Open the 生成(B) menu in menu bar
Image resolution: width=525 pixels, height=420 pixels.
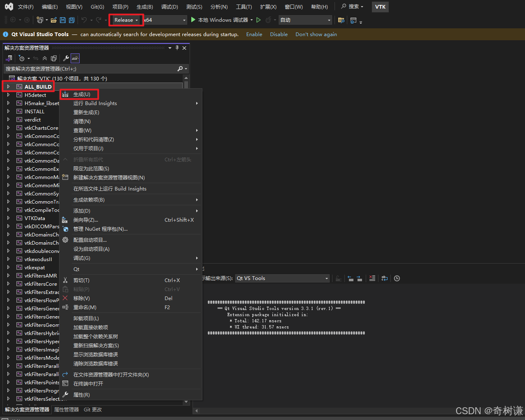coord(145,7)
